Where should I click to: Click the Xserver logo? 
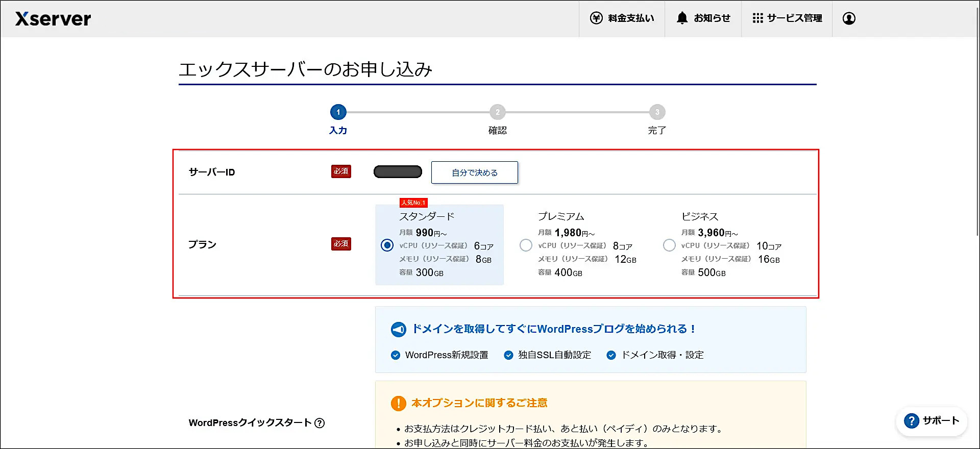tap(53, 19)
